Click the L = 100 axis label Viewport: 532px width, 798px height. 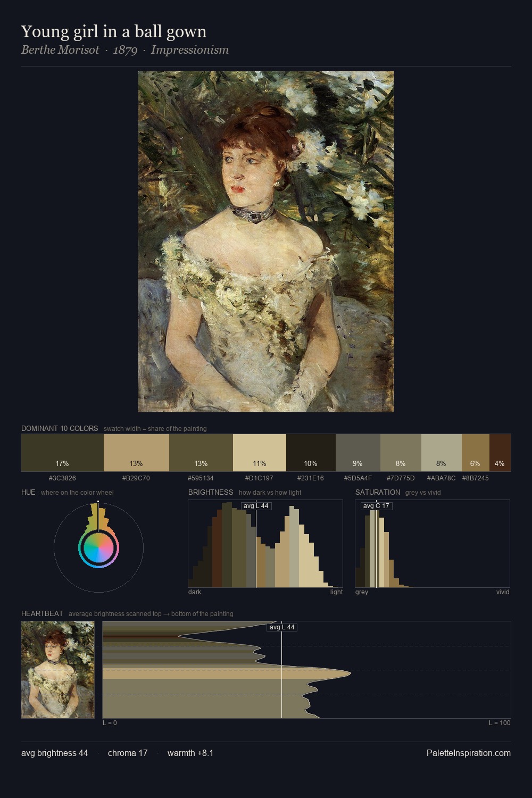point(500,723)
